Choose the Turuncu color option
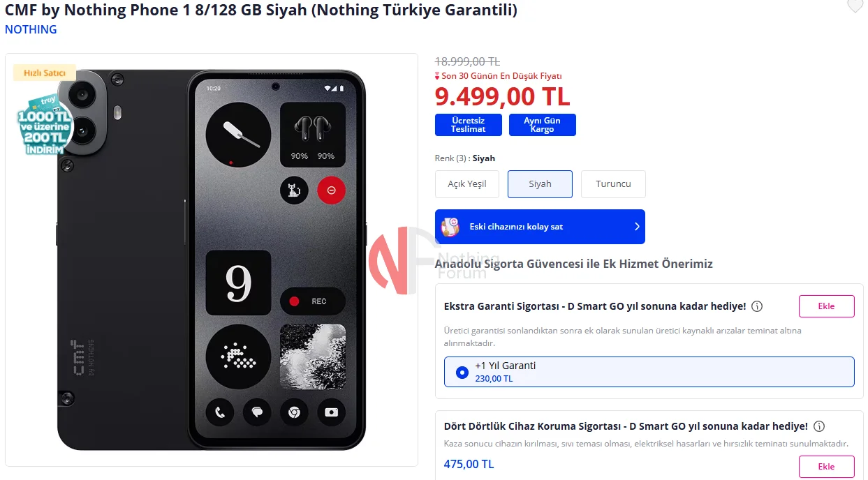The width and height of the screenshot is (868, 480). click(613, 184)
